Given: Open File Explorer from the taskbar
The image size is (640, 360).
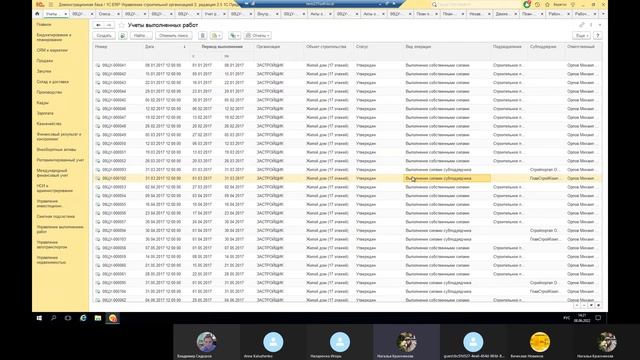Looking at the screenshot, I should tap(98, 318).
